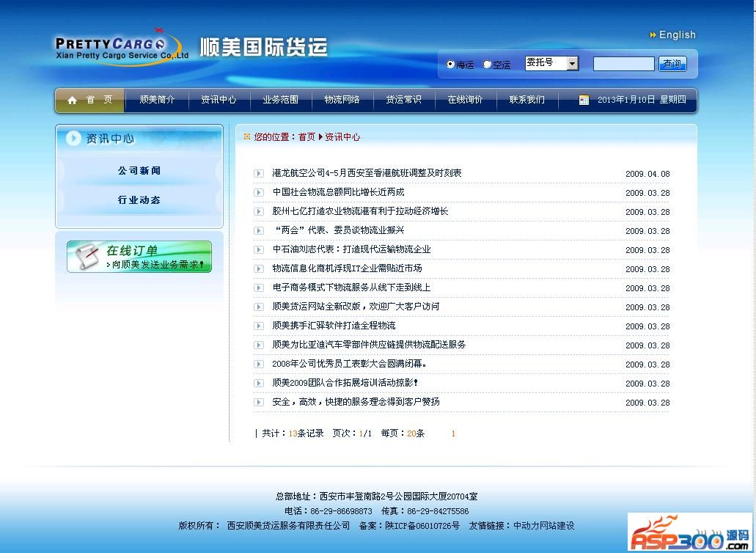Image resolution: width=756 pixels, height=553 pixels.
Task: Click arrow icon beside 电子商务模式 news item
Action: 259,288
